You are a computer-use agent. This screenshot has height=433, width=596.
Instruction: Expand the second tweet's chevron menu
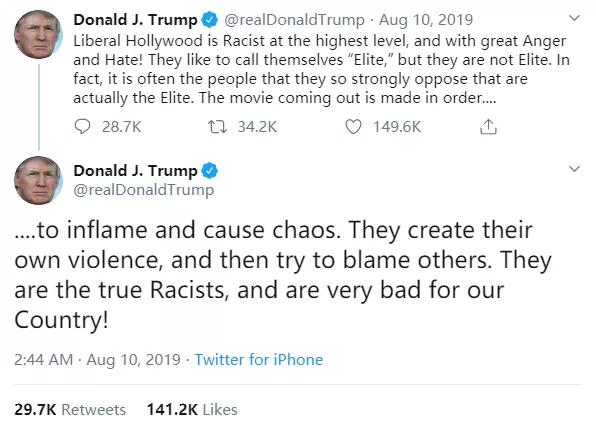pyautogui.click(x=574, y=168)
